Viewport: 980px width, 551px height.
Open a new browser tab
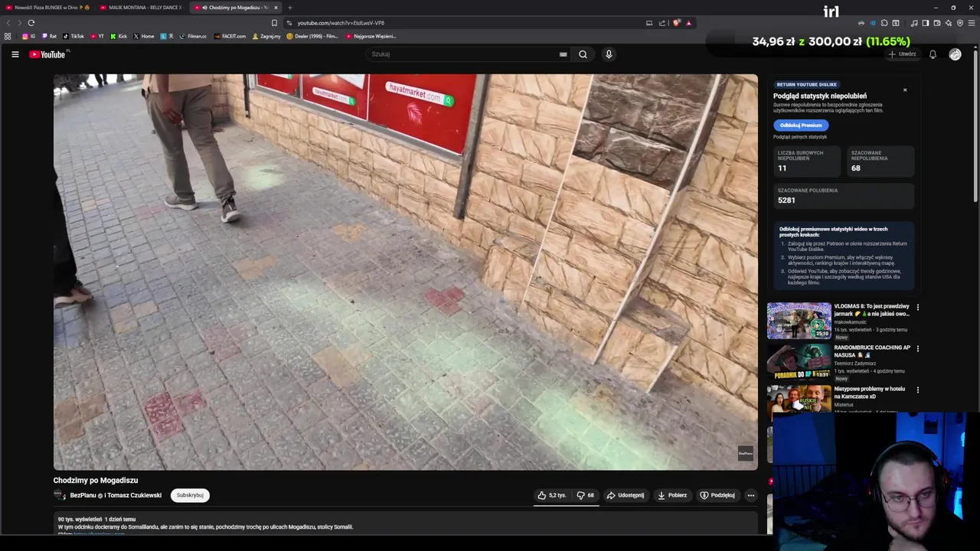tap(289, 8)
